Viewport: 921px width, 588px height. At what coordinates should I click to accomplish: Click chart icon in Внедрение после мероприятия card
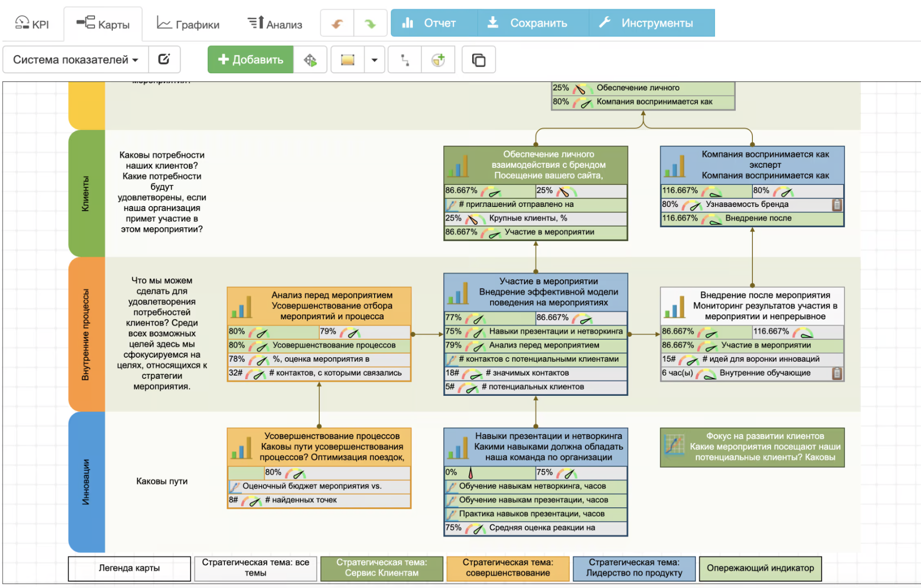pos(675,307)
